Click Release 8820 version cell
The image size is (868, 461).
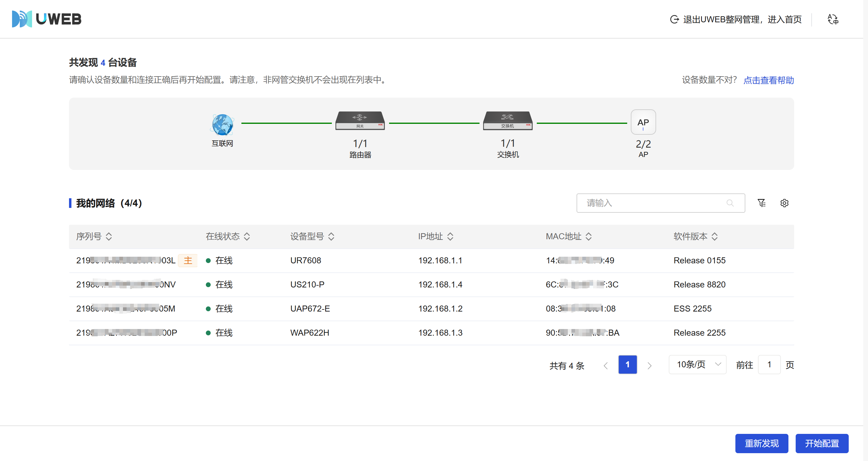pyautogui.click(x=699, y=284)
